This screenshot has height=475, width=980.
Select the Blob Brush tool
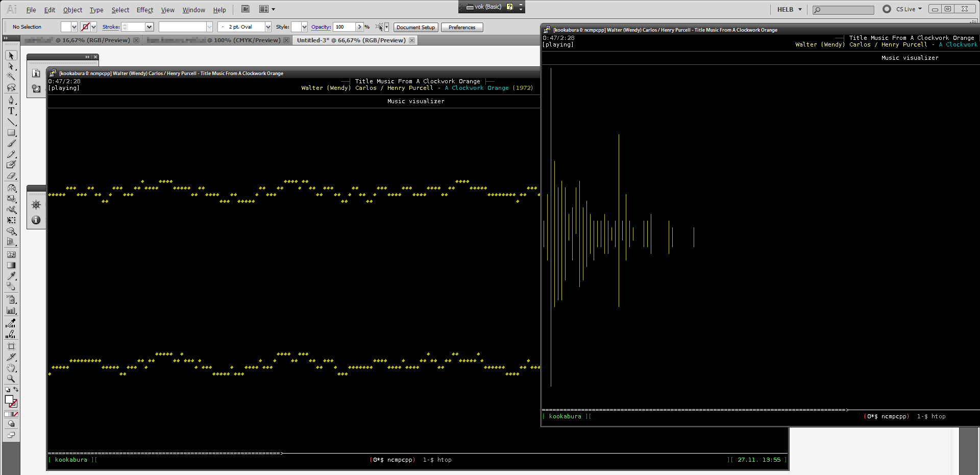11,164
